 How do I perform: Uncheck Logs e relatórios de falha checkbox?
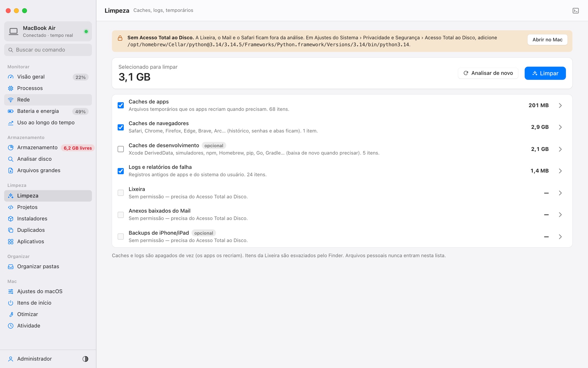[x=121, y=171]
